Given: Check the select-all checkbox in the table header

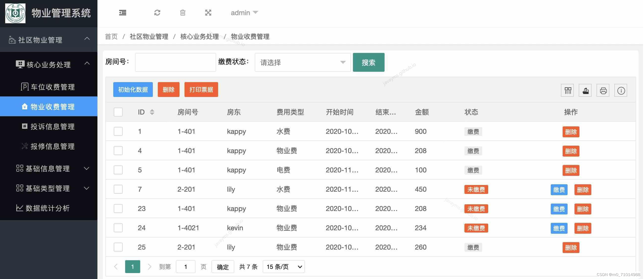Looking at the screenshot, I should point(118,112).
